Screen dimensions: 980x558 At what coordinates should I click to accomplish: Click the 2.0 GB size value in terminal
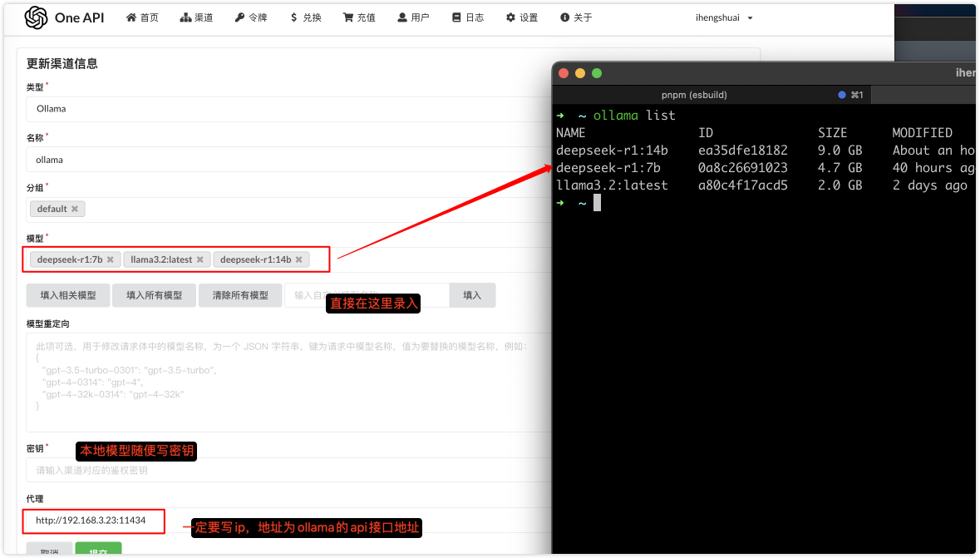click(x=840, y=185)
